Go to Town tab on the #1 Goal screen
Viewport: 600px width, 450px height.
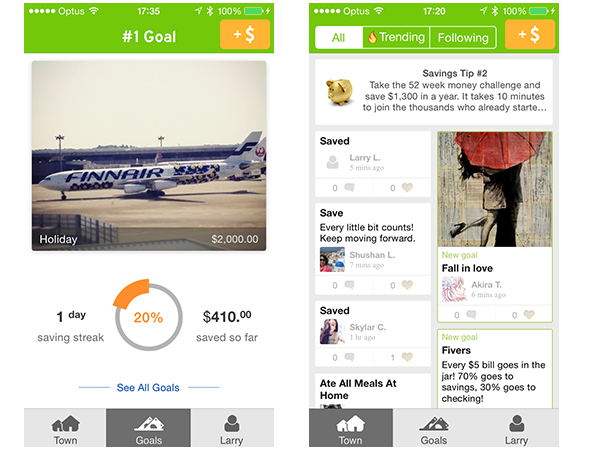point(65,429)
